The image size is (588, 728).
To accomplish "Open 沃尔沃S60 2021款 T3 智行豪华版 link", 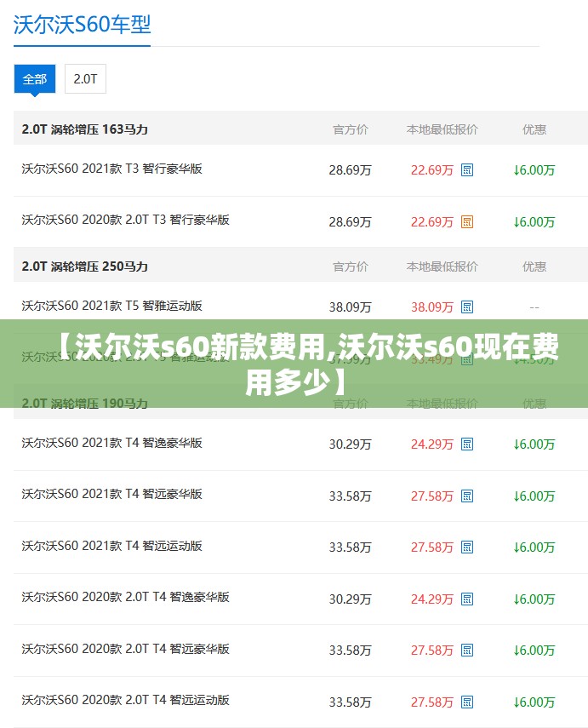I will [x=111, y=169].
